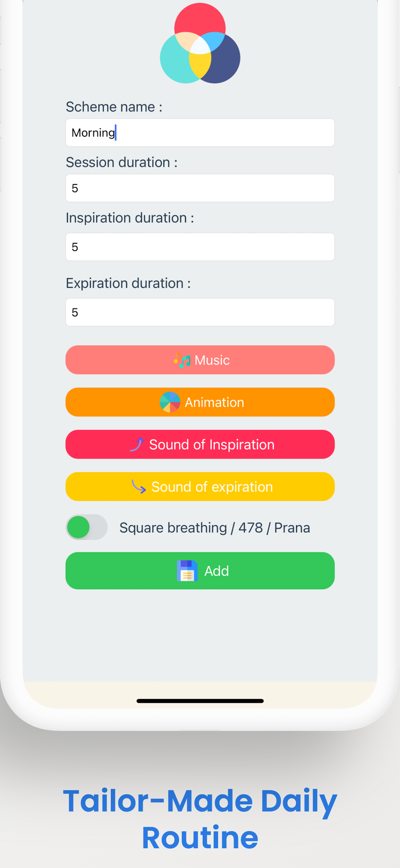
Task: Select the Session duration input
Action: (x=200, y=188)
